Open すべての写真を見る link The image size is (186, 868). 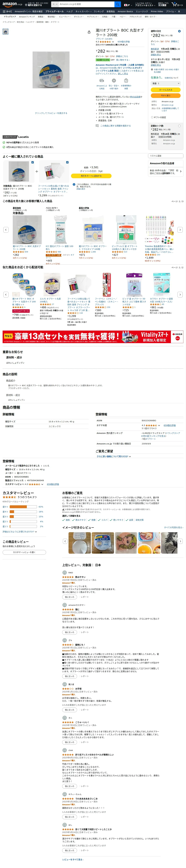tap(174, 528)
